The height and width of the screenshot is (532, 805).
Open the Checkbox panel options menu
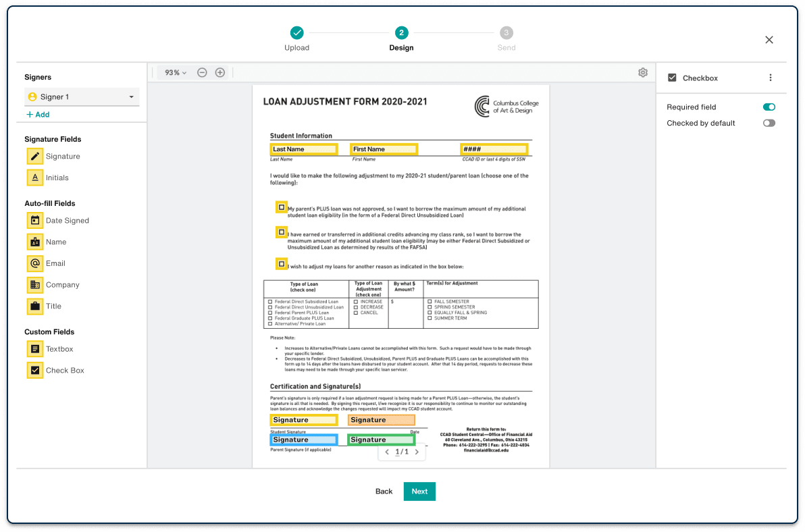770,77
